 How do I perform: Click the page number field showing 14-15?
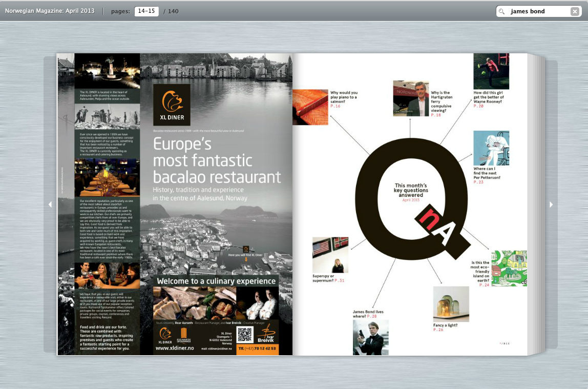(x=145, y=11)
